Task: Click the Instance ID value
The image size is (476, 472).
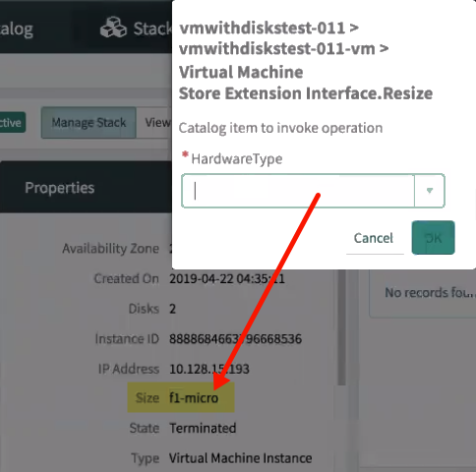Action: [235, 339]
